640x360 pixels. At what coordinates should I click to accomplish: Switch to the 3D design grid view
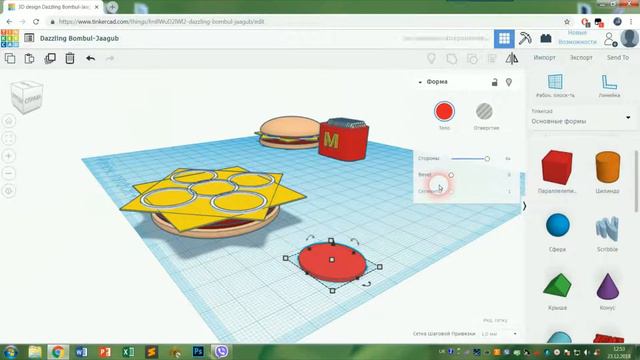point(504,39)
